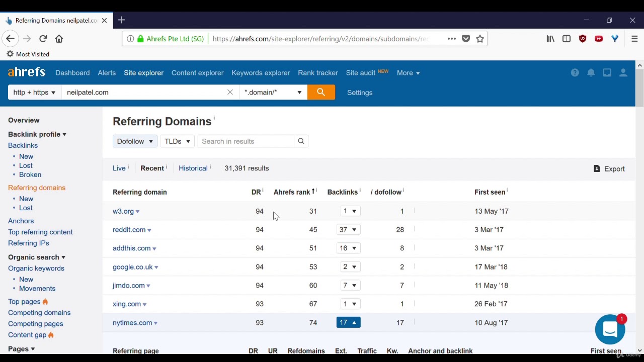Bookmark this page with the star
The height and width of the screenshot is (362, 644).
[x=480, y=39]
